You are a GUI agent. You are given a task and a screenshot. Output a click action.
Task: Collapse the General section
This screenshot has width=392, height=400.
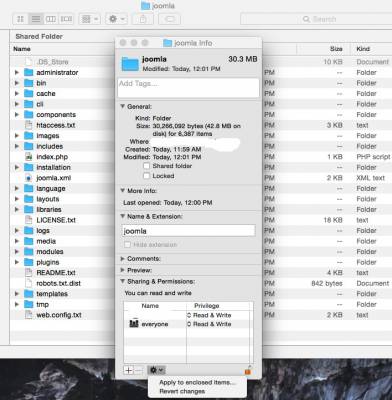[x=122, y=106]
